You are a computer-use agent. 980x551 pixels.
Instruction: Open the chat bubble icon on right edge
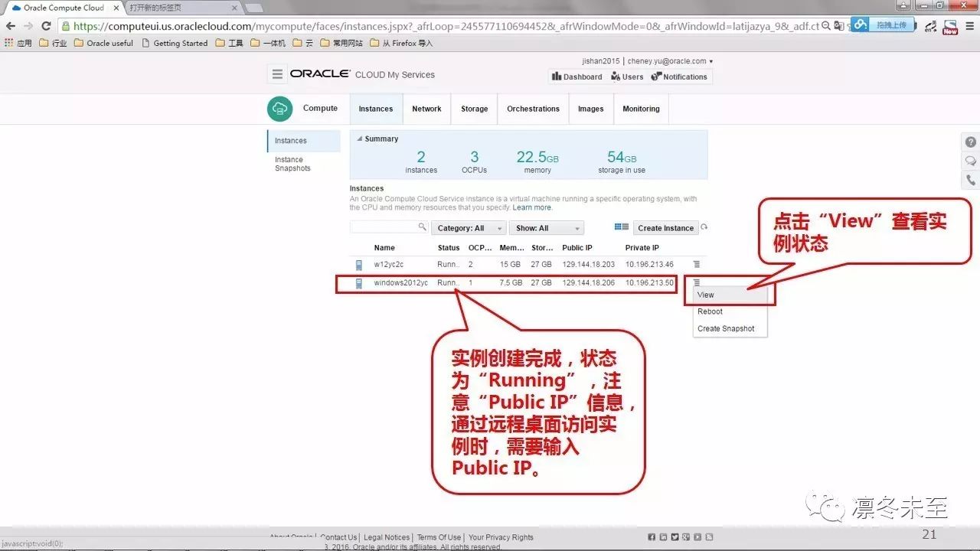pyautogui.click(x=971, y=161)
